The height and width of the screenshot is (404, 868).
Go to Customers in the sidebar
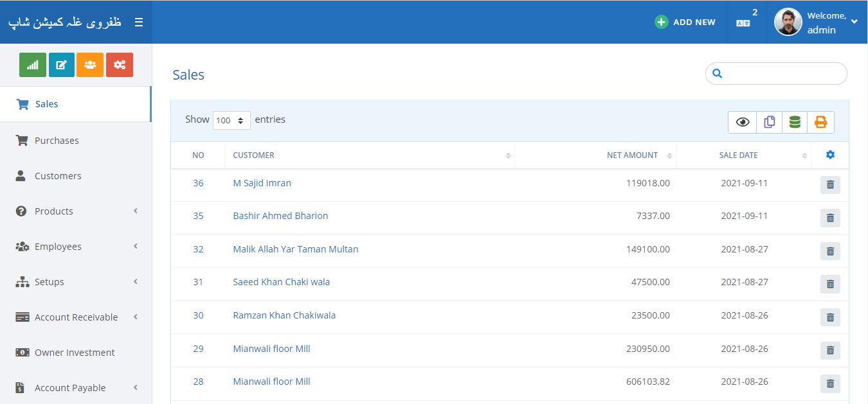pyautogui.click(x=58, y=176)
